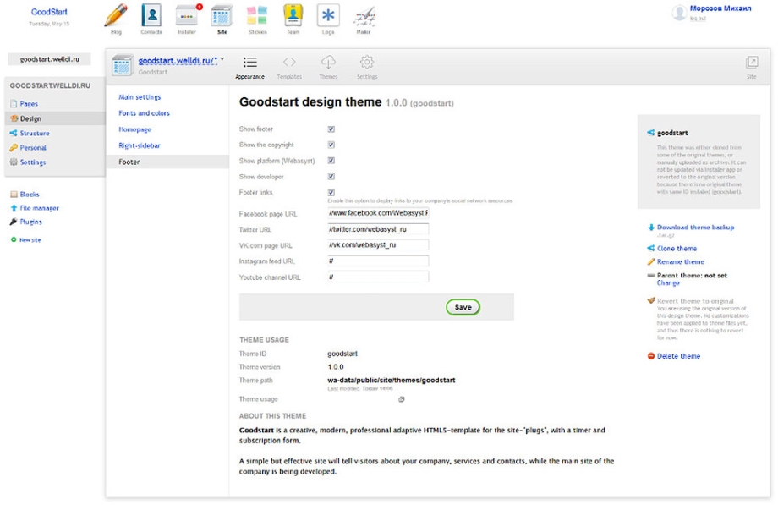The image size is (778, 532).
Task: Toggle the Show the copyright checkbox
Action: [x=331, y=145]
